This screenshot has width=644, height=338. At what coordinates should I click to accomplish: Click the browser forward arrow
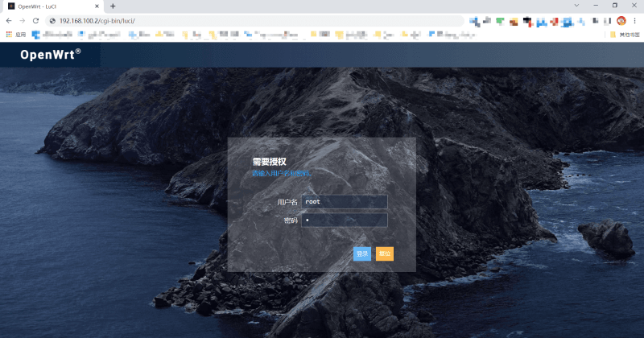(x=23, y=20)
